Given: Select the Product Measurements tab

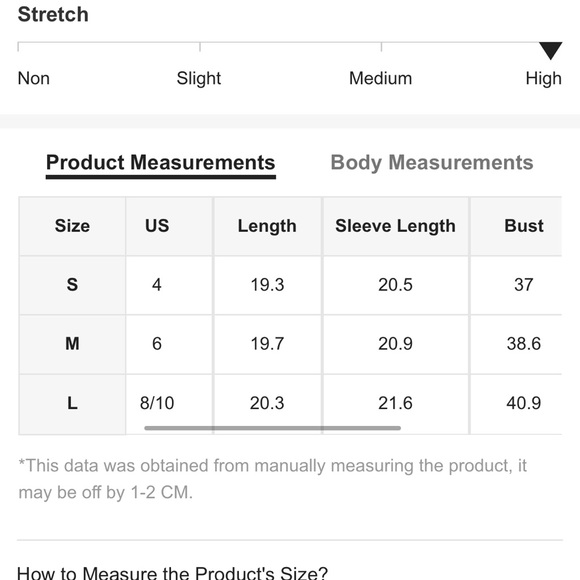Looking at the screenshot, I should point(161,163).
